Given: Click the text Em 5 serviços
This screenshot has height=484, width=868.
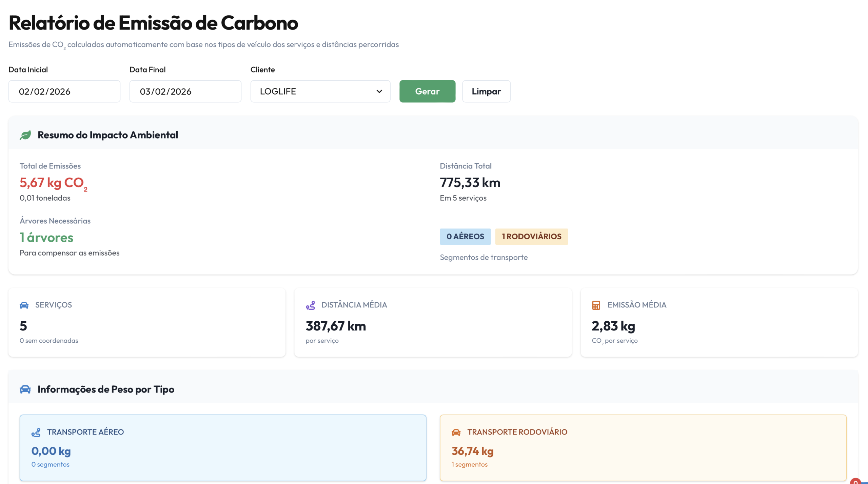Looking at the screenshot, I should point(463,198).
